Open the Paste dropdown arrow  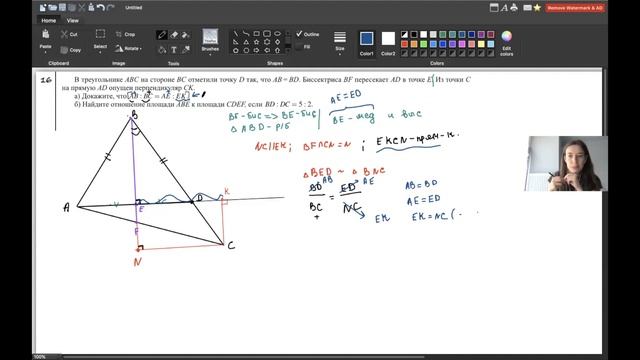click(x=45, y=53)
